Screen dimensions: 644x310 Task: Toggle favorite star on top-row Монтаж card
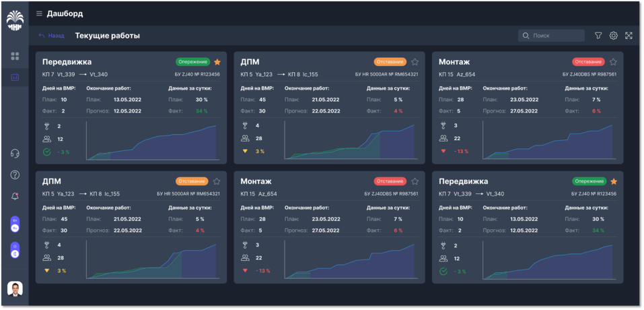pos(613,62)
